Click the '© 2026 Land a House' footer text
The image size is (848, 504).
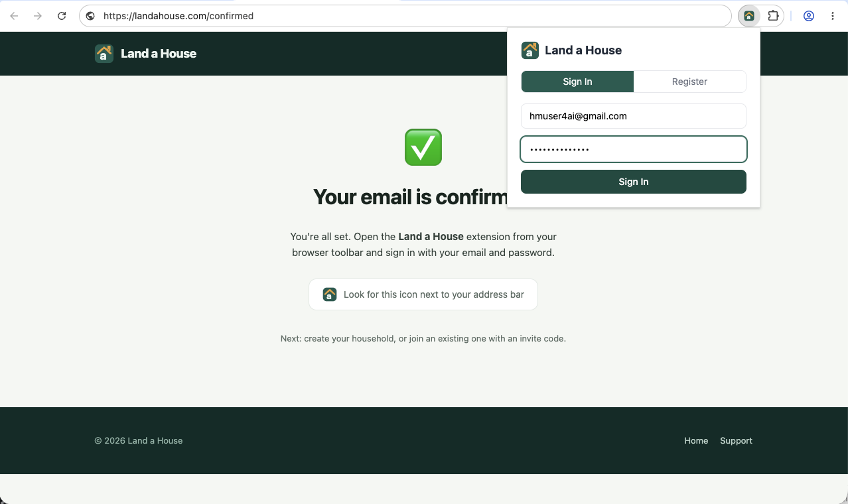(x=139, y=441)
